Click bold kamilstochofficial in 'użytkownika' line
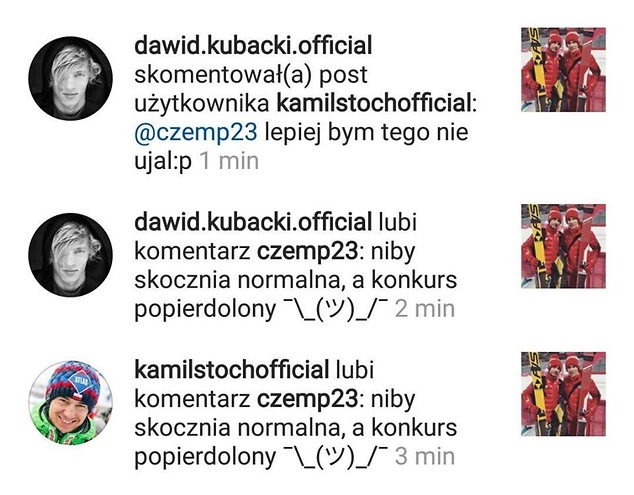The image size is (634, 495). pyautogui.click(x=374, y=104)
